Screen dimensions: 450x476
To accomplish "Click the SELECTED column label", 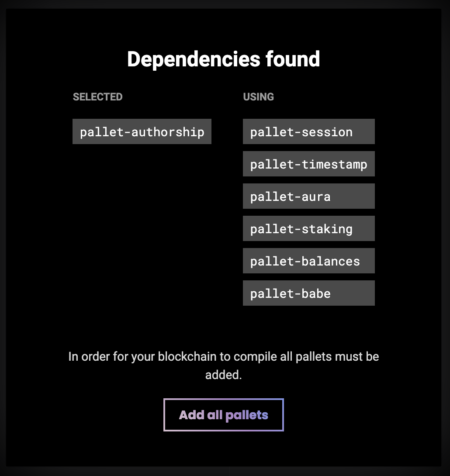I will [97, 97].
